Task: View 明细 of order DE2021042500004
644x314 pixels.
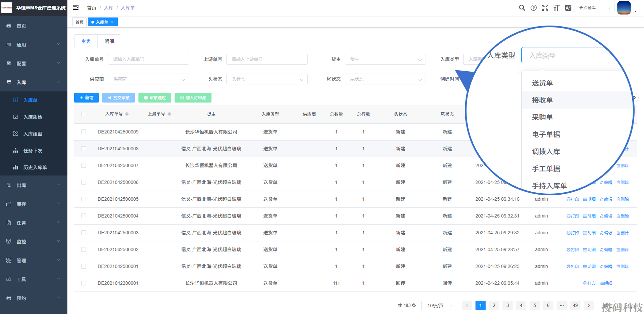Action: pos(589,216)
